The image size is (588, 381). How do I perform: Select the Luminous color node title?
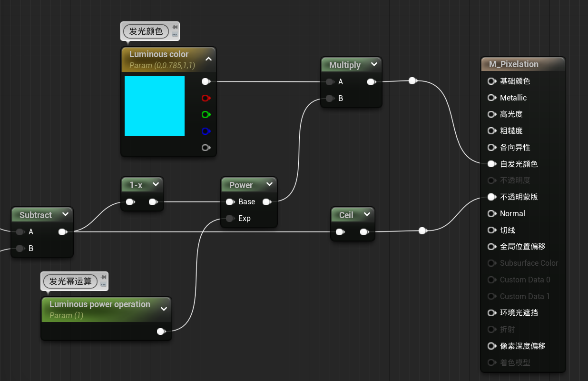point(159,54)
